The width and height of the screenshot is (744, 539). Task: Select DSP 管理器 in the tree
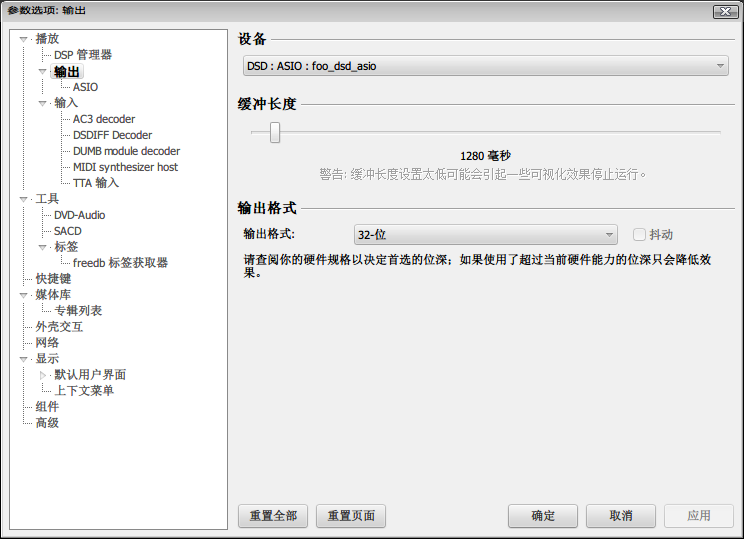point(82,55)
